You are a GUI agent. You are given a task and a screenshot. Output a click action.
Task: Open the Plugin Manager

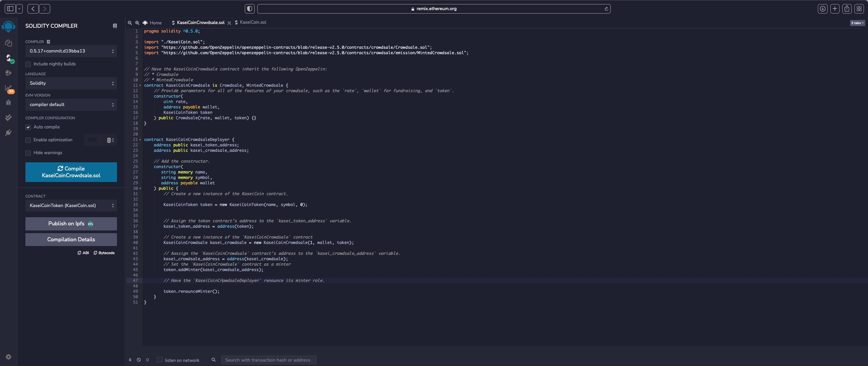pos(8,133)
